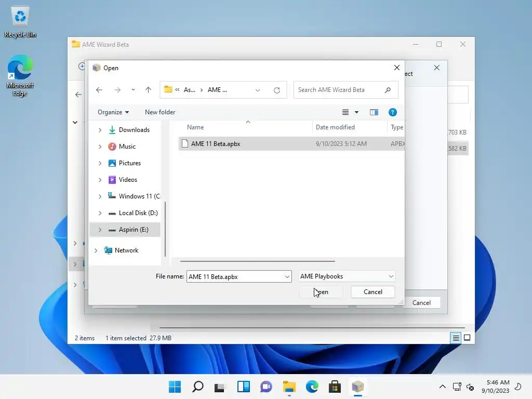The image size is (532, 399).
Task: Expand the Videos tree node
Action: (100, 180)
